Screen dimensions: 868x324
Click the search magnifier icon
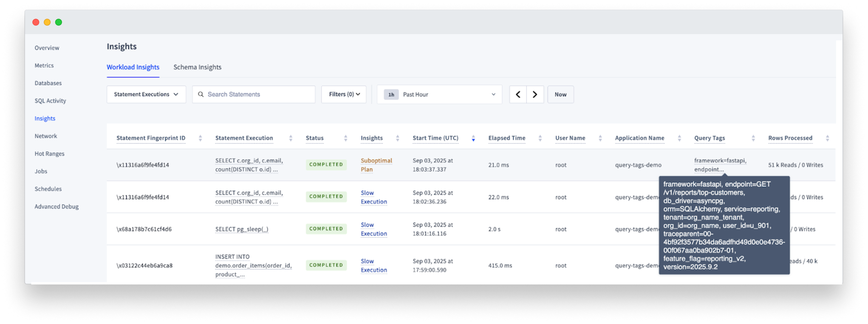point(201,94)
